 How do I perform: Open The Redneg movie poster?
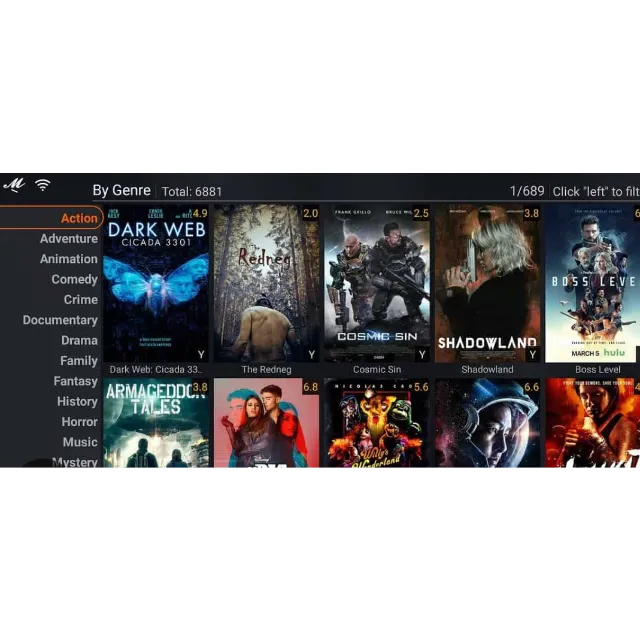267,284
